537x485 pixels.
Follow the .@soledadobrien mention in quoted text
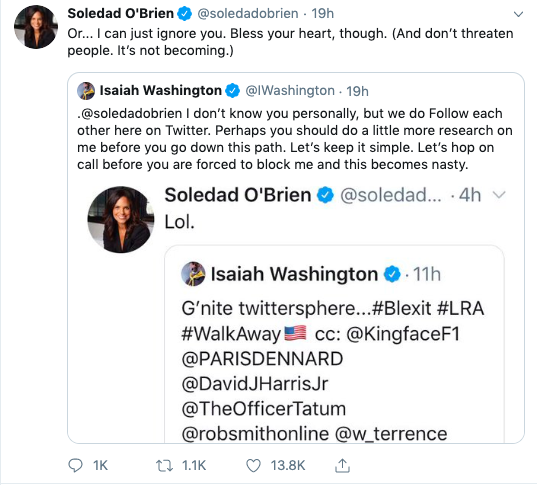(130, 113)
